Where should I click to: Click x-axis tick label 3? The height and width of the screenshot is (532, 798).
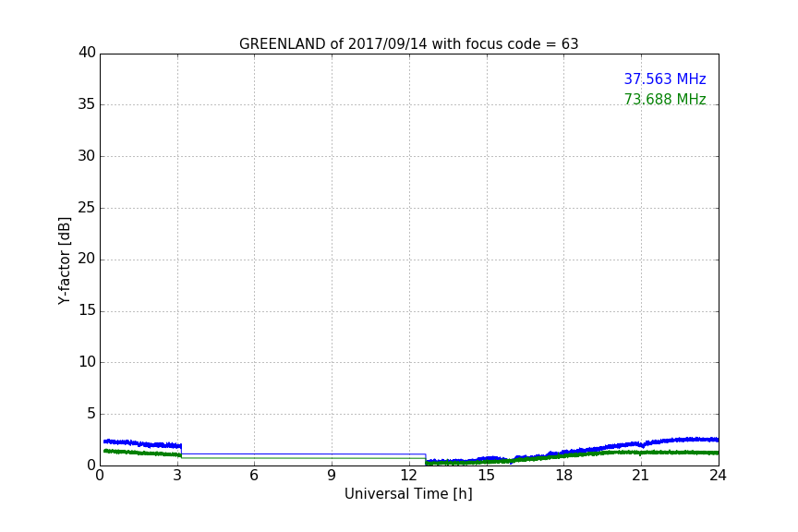(177, 476)
